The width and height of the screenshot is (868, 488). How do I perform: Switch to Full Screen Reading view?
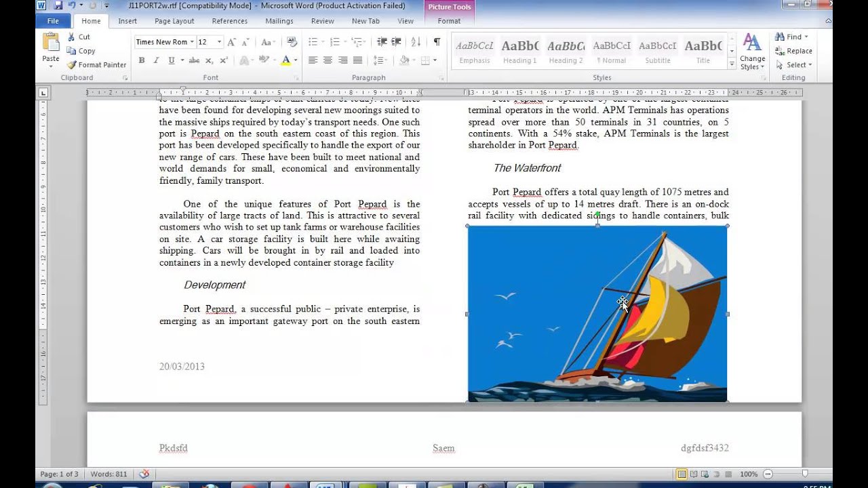click(x=693, y=474)
